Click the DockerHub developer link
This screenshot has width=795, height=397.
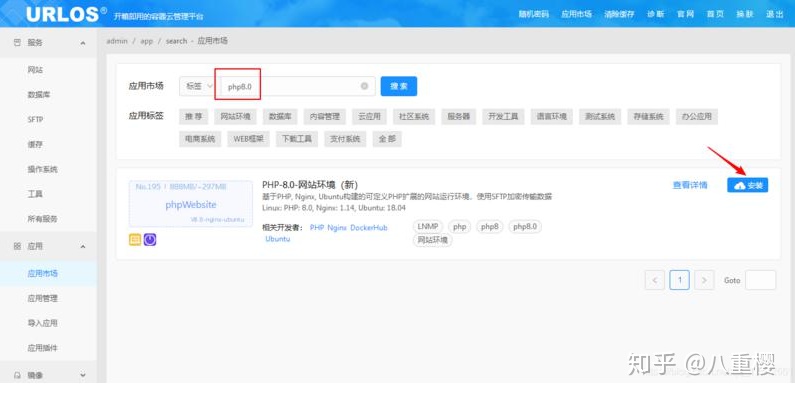tap(369, 228)
